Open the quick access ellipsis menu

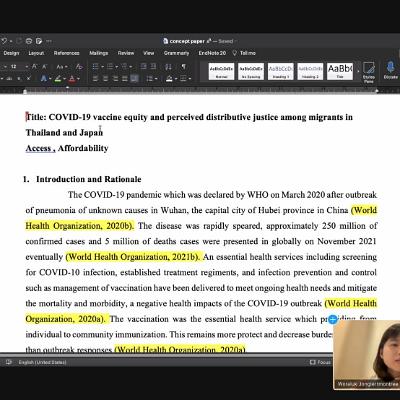[49, 41]
